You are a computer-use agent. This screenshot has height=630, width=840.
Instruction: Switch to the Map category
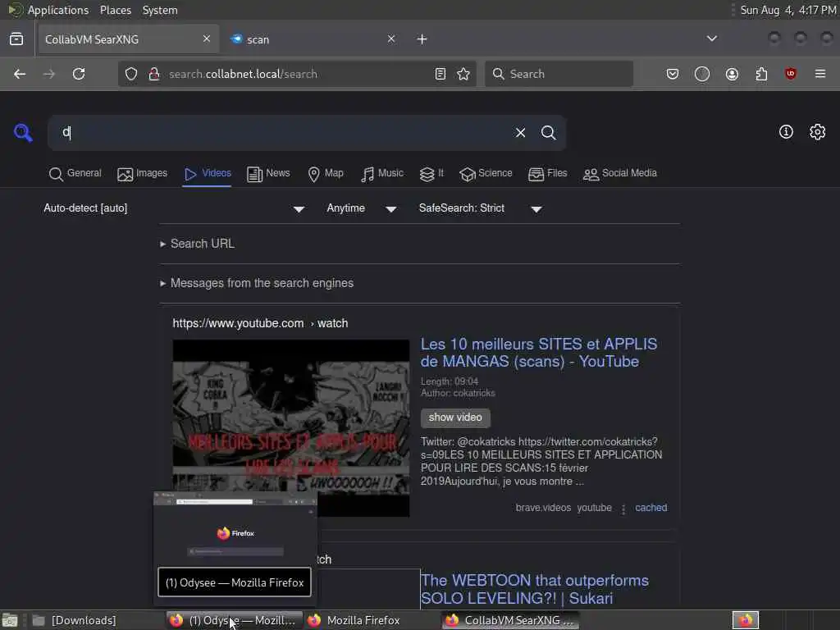[x=325, y=174]
